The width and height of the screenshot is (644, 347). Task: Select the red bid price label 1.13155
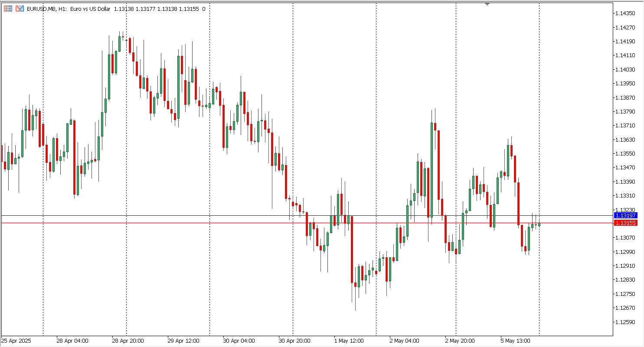coord(625,223)
